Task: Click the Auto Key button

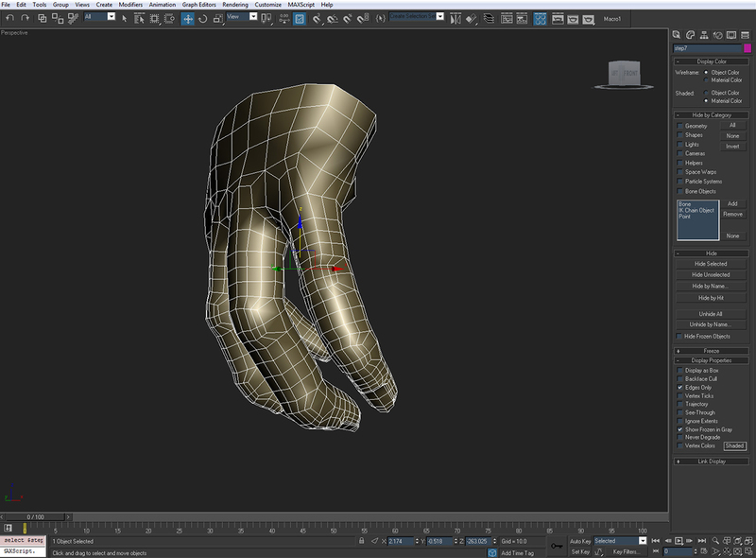Action: click(x=580, y=541)
